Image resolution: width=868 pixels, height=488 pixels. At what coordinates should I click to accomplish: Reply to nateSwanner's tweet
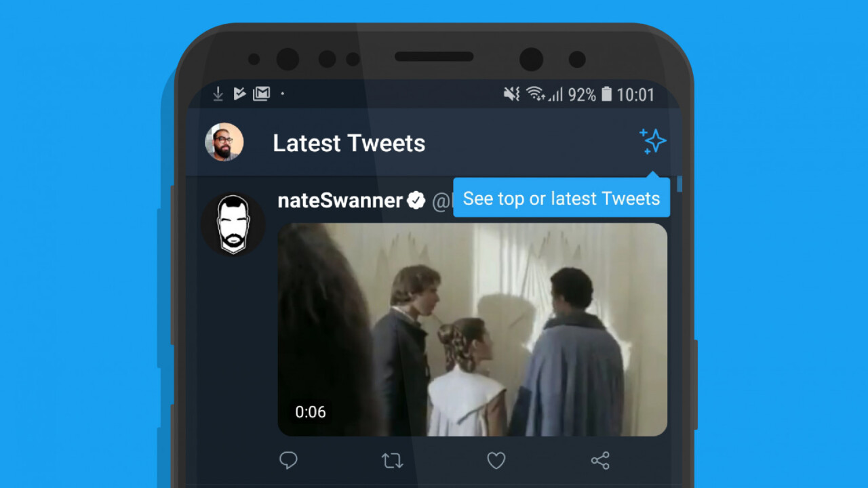288,460
